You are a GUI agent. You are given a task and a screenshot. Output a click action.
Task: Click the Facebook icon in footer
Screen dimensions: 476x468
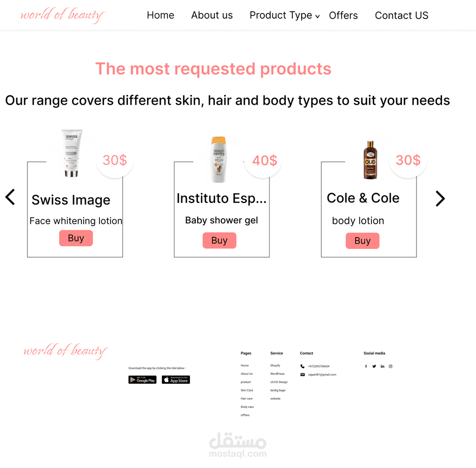click(x=366, y=366)
